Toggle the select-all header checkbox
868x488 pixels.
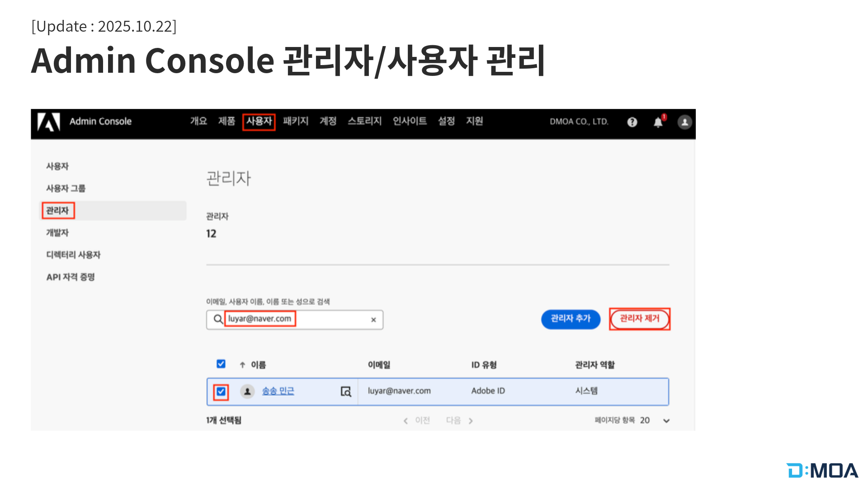pyautogui.click(x=221, y=364)
